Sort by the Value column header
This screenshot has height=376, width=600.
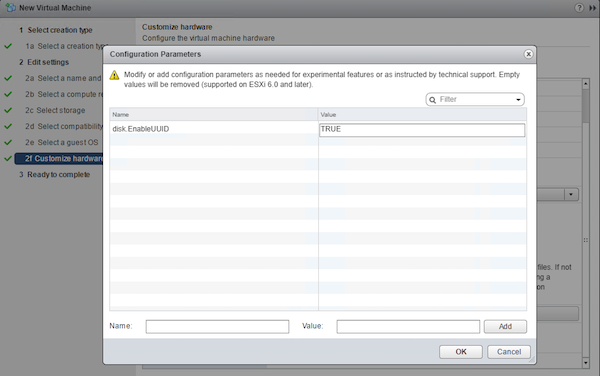[x=422, y=114]
